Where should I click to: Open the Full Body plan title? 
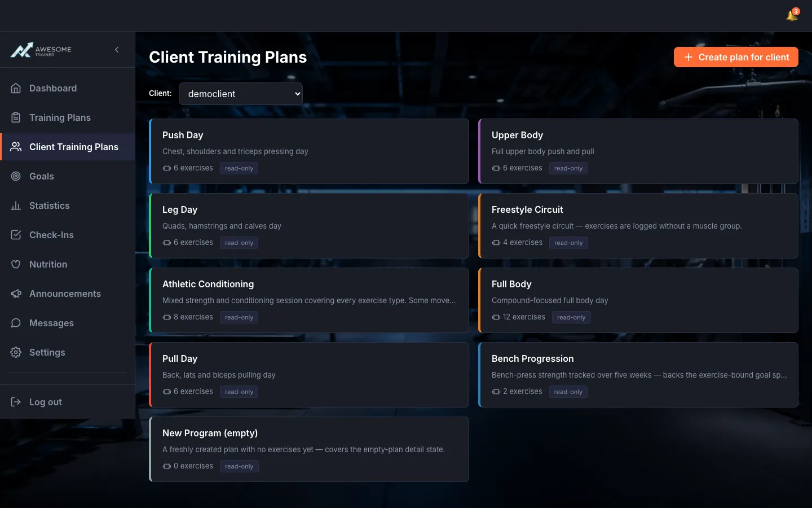coord(511,284)
